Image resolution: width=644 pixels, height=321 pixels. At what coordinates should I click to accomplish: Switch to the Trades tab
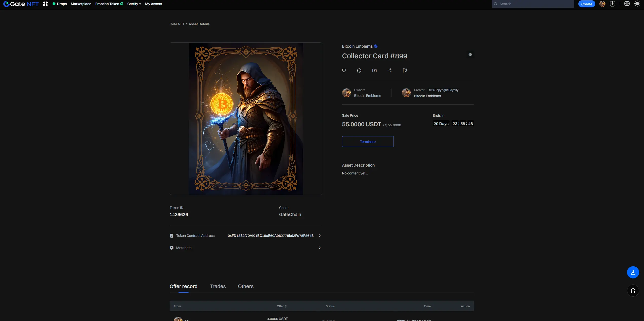point(218,286)
